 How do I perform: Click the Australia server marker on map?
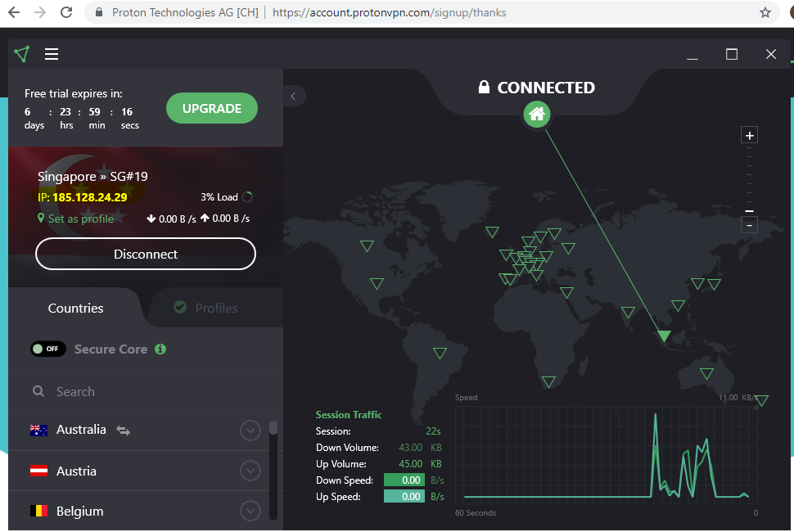coord(706,373)
